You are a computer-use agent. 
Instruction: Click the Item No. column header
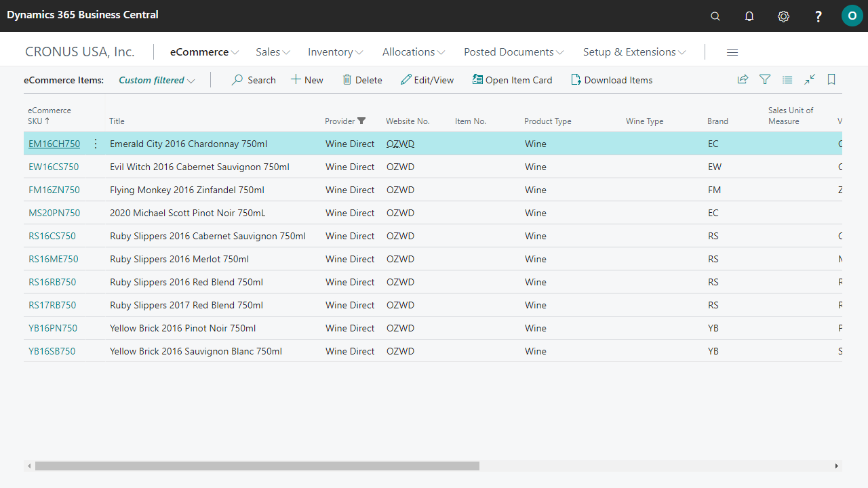[x=471, y=121]
